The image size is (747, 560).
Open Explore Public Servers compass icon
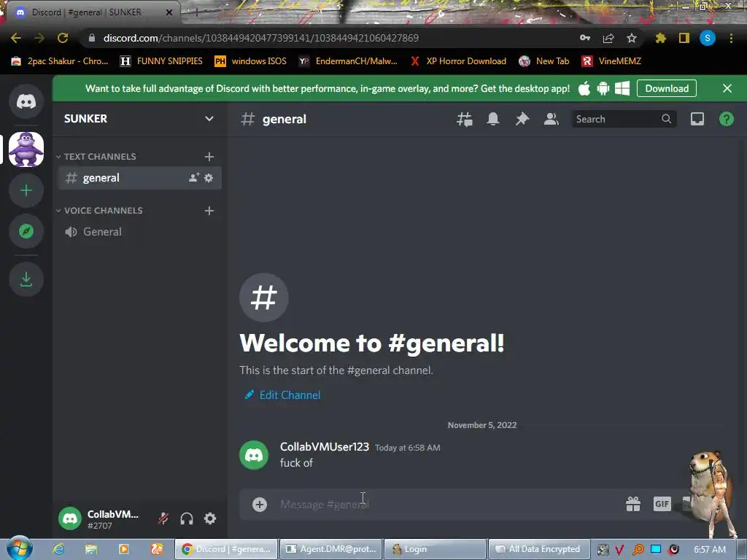pyautogui.click(x=26, y=231)
